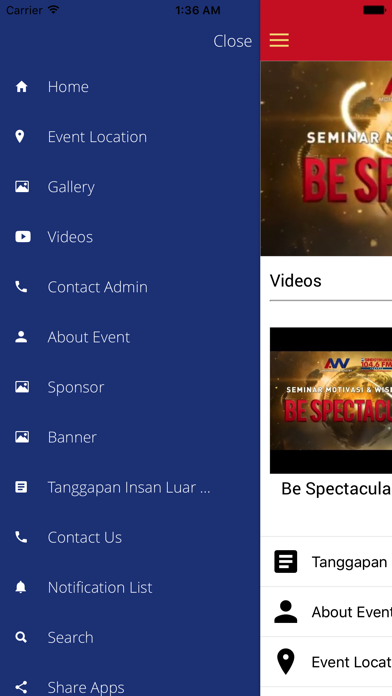Tap the top seminar banner image
Viewport: 392px width, 696px height.
click(326, 158)
